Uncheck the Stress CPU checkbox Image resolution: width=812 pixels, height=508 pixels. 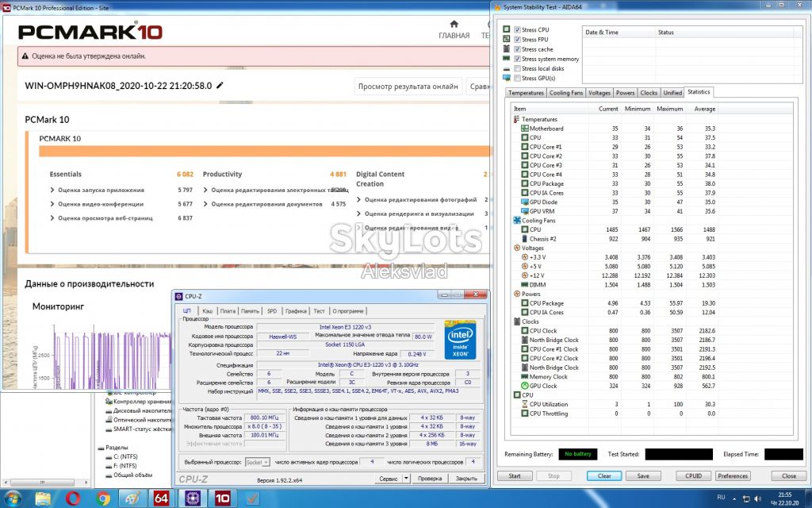point(517,29)
